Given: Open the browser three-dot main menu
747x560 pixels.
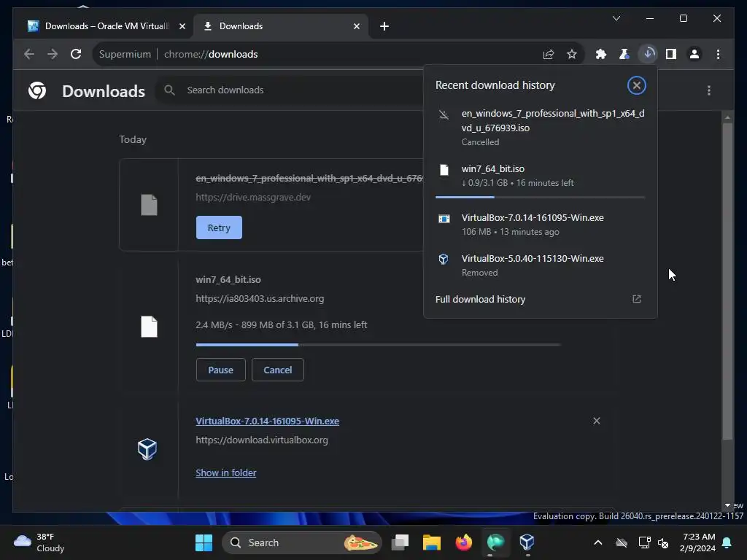Looking at the screenshot, I should pyautogui.click(x=718, y=54).
